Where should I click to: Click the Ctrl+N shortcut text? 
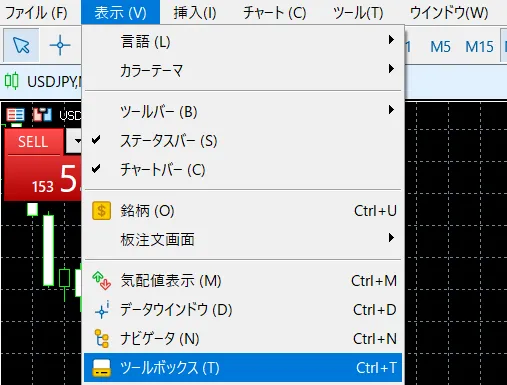[375, 339]
